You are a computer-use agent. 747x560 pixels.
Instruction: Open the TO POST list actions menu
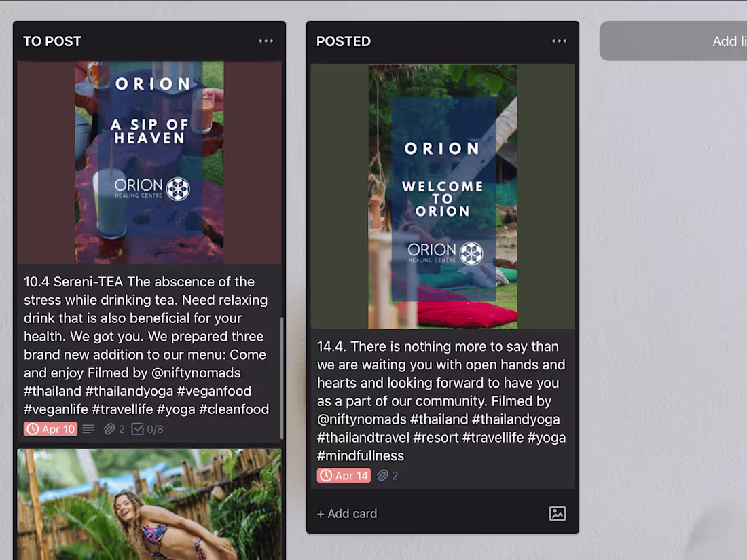tap(266, 41)
